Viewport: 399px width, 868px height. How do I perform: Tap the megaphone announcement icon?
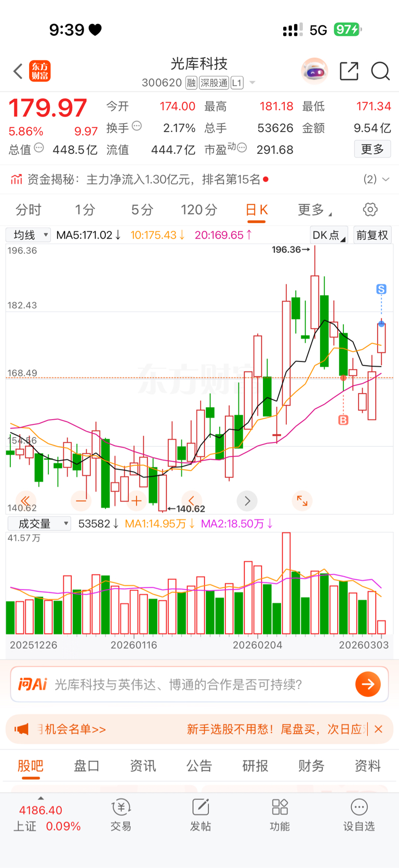(21, 729)
